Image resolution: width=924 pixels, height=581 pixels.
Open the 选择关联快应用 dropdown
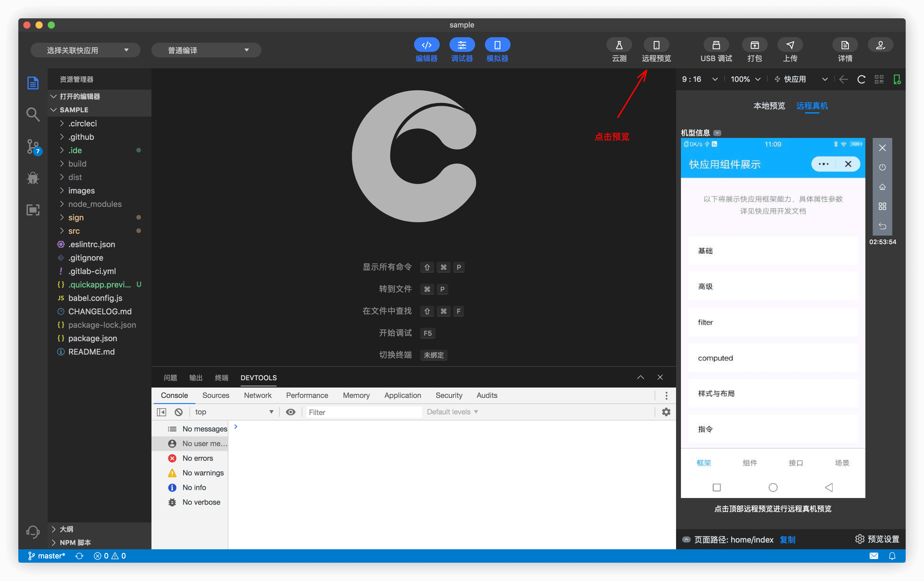click(85, 50)
